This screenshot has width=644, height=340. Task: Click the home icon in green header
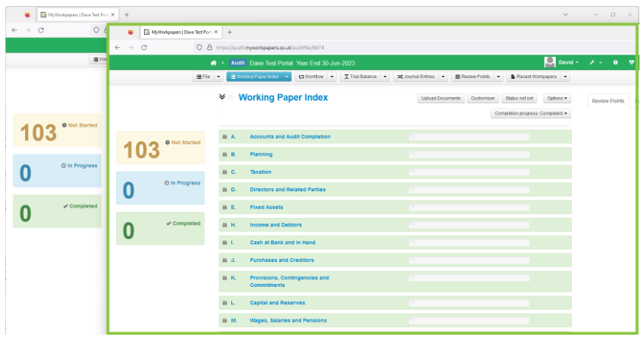(x=213, y=63)
